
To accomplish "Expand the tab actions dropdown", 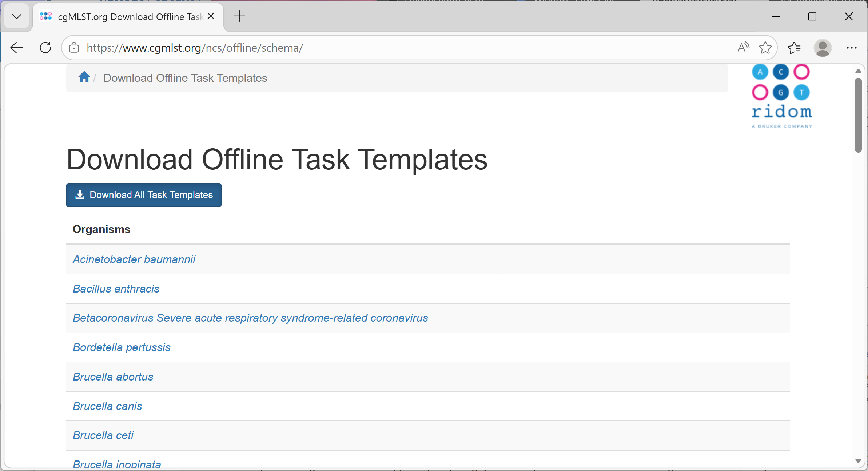I will [17, 16].
